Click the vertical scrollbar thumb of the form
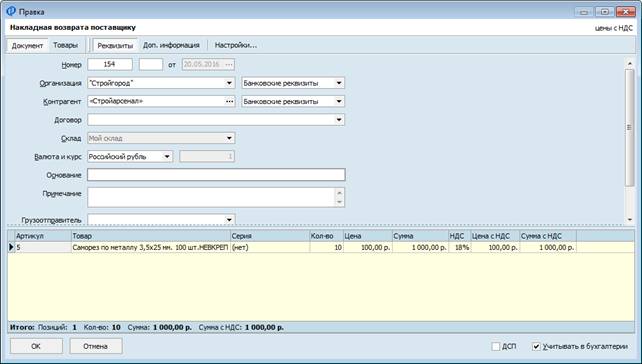The width and height of the screenshot is (642, 364). click(629, 127)
